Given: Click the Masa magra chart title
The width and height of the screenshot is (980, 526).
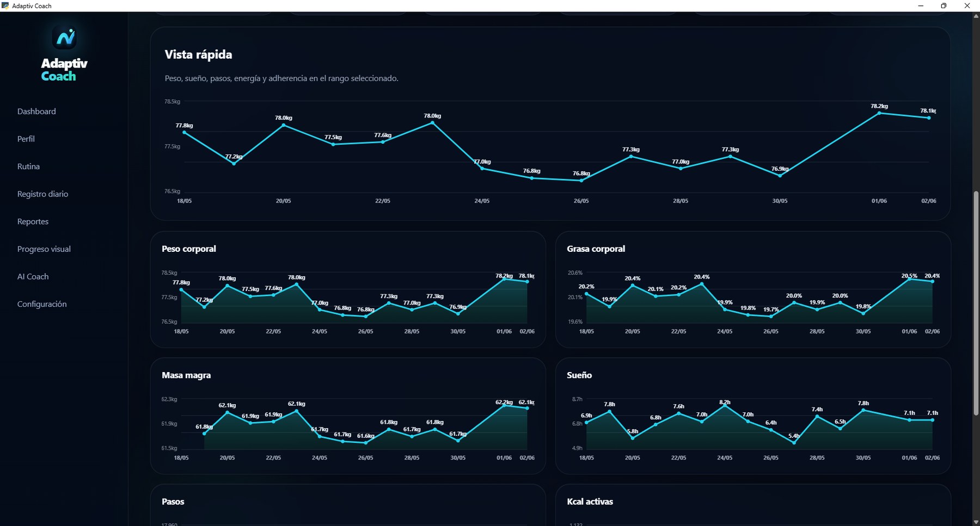Looking at the screenshot, I should 186,375.
